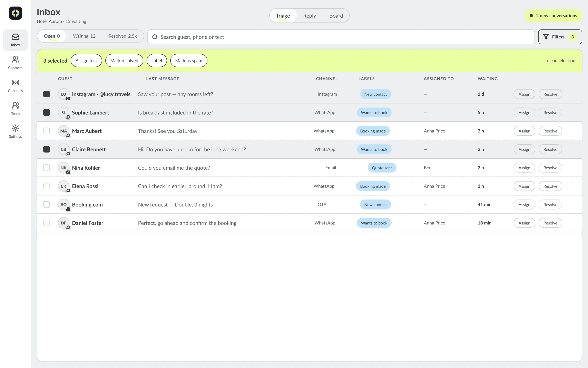This screenshot has height=368, width=588.
Task: Check Nina Kohler's row checkbox
Action: tap(46, 168)
